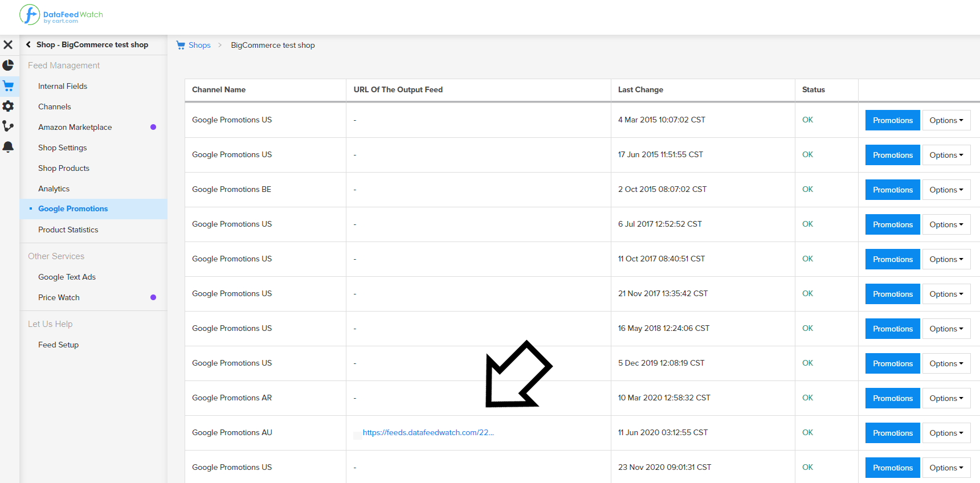Open Feed Setup under Let Us Help
980x483 pixels.
click(59, 345)
